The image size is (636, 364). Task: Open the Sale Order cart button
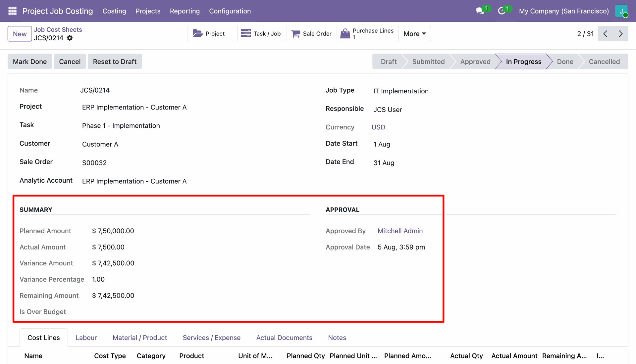click(312, 33)
